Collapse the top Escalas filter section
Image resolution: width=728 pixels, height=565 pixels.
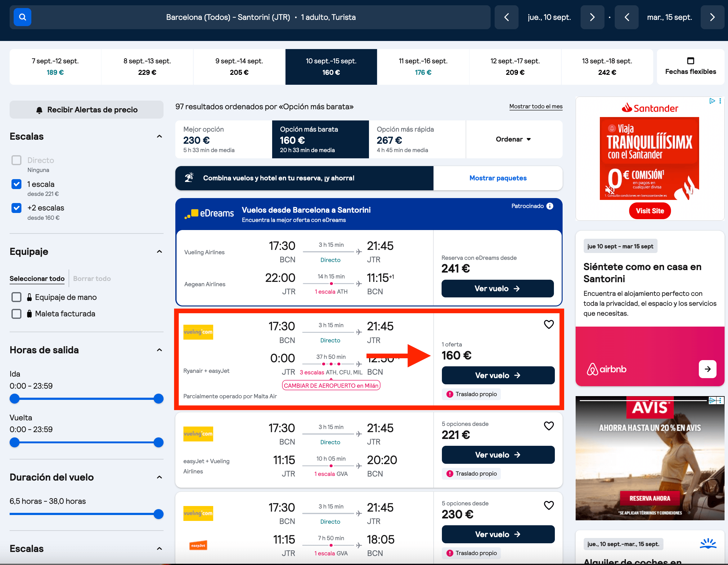click(159, 136)
